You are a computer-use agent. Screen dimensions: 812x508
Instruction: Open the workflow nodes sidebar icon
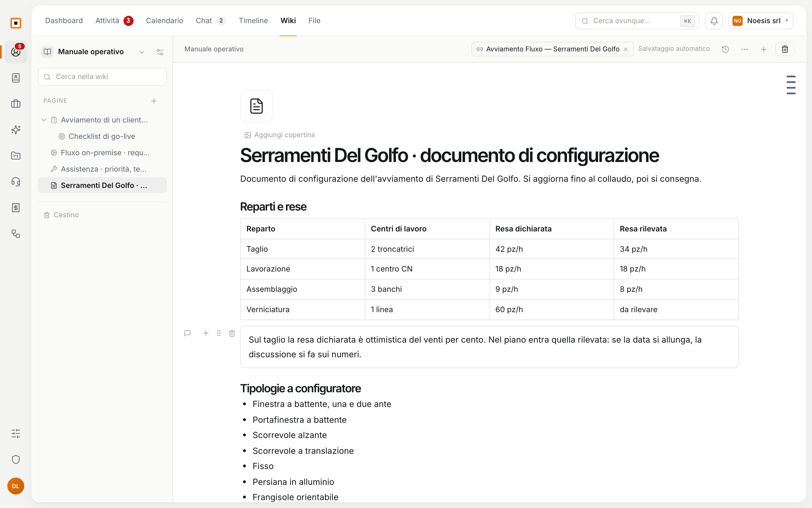pos(16,233)
